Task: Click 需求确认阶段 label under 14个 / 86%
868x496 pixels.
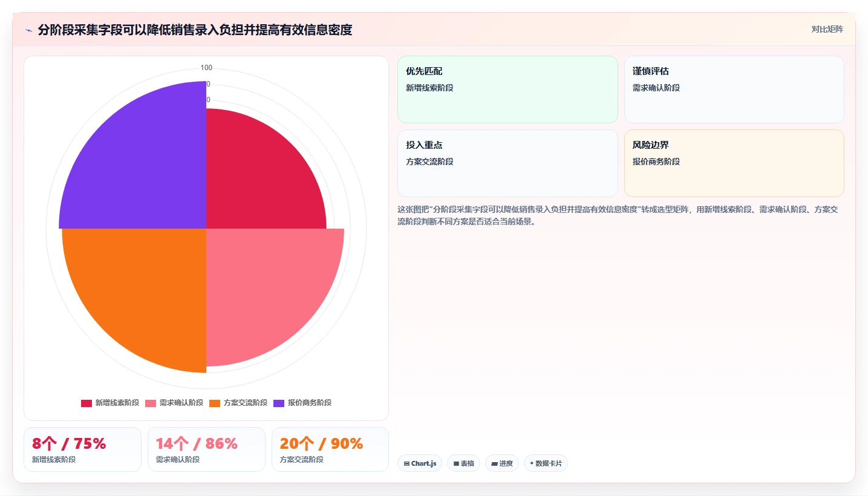Action: (178, 460)
